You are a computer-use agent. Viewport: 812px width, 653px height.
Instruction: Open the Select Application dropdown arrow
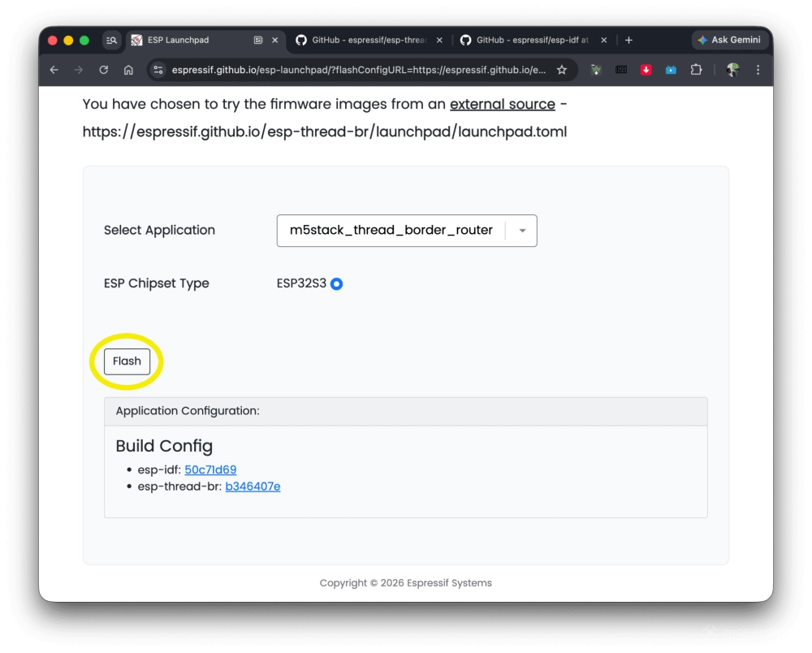pyautogui.click(x=522, y=231)
